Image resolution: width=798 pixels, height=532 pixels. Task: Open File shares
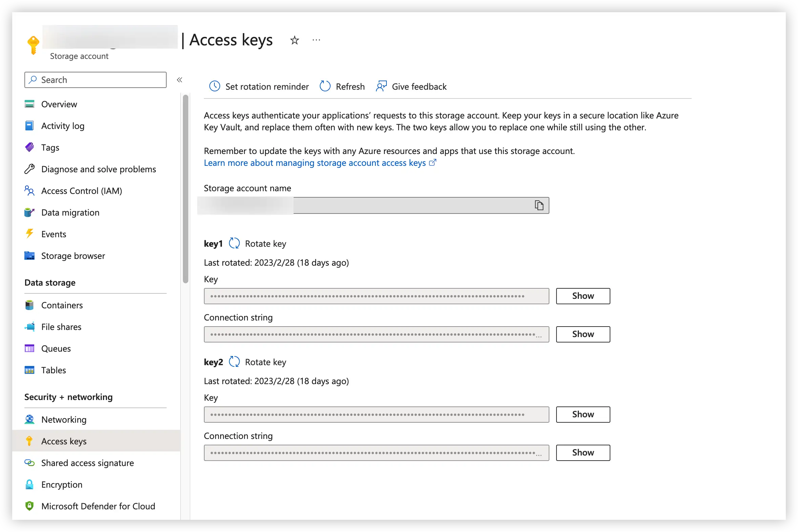61,327
